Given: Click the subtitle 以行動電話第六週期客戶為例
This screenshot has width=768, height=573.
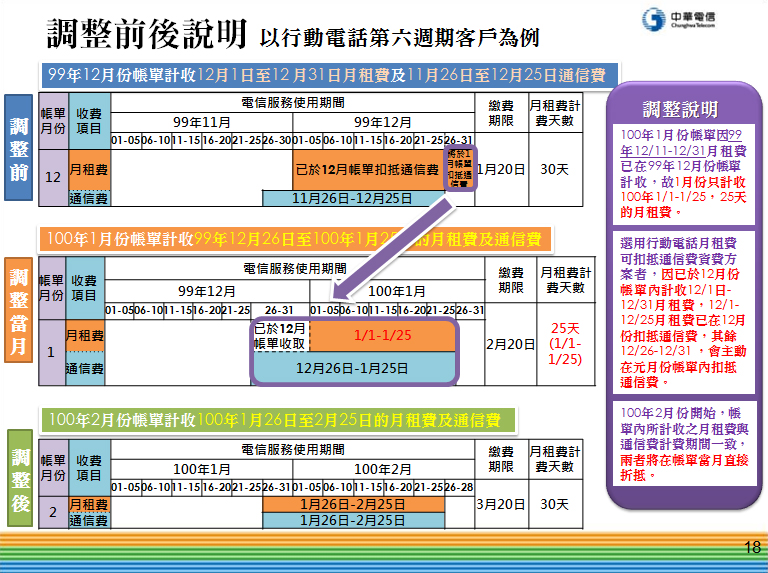Looking at the screenshot, I should [x=399, y=38].
